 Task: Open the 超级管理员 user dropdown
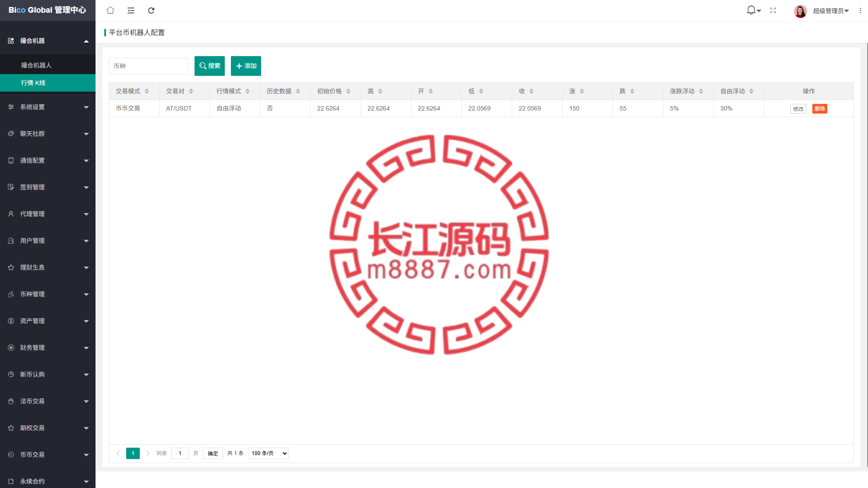(x=831, y=11)
